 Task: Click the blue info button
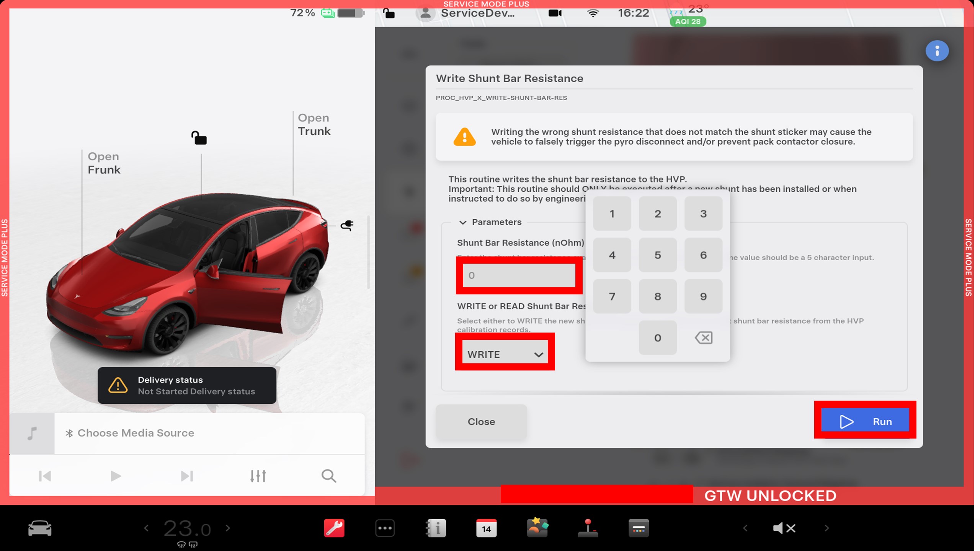coord(937,51)
